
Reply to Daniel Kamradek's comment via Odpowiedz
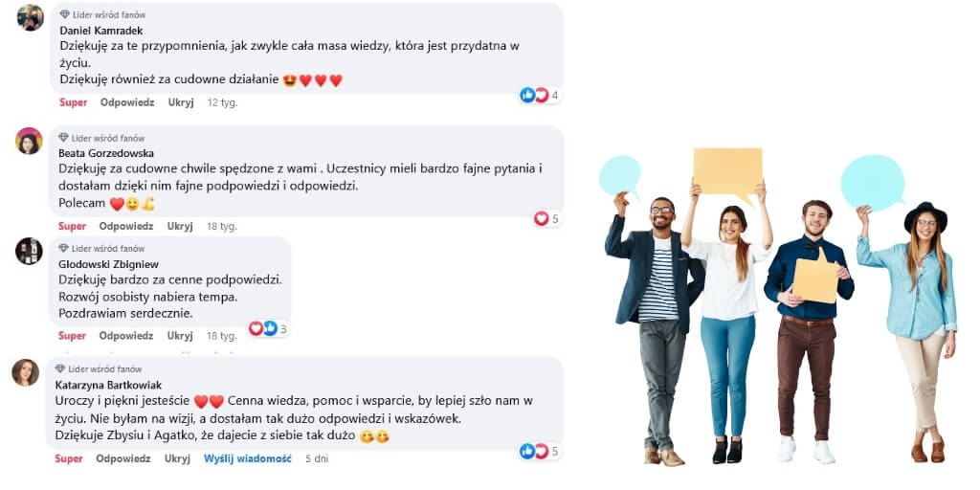point(127,102)
